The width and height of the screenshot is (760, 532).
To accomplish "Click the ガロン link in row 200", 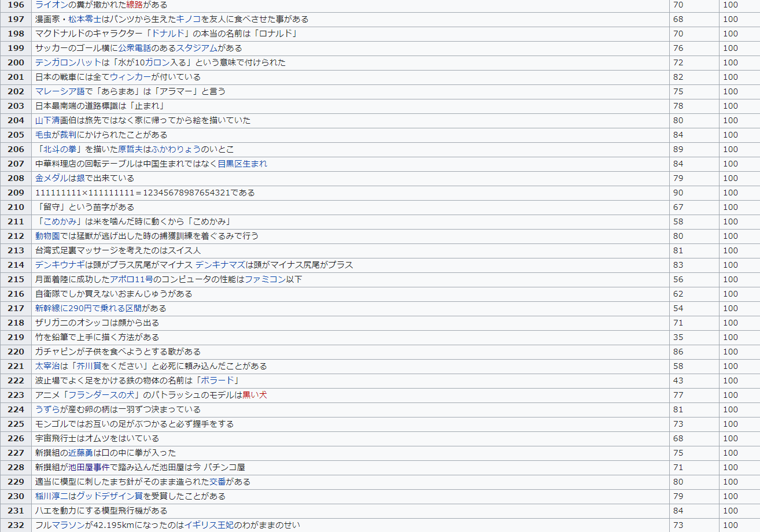I will (156, 62).
